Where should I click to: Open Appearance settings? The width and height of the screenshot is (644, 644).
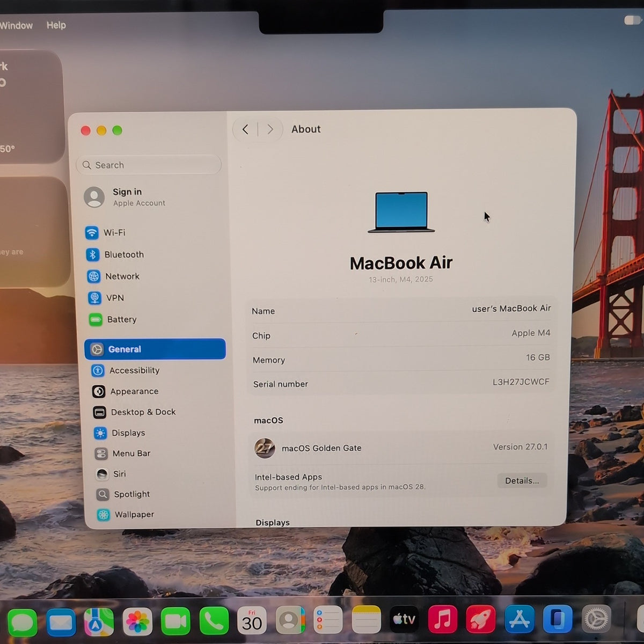click(x=126, y=391)
